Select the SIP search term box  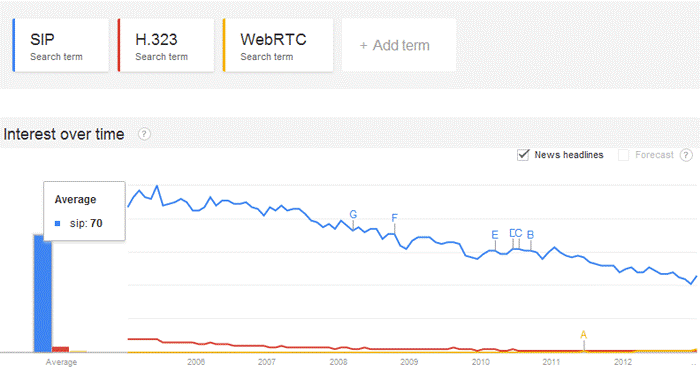point(61,45)
